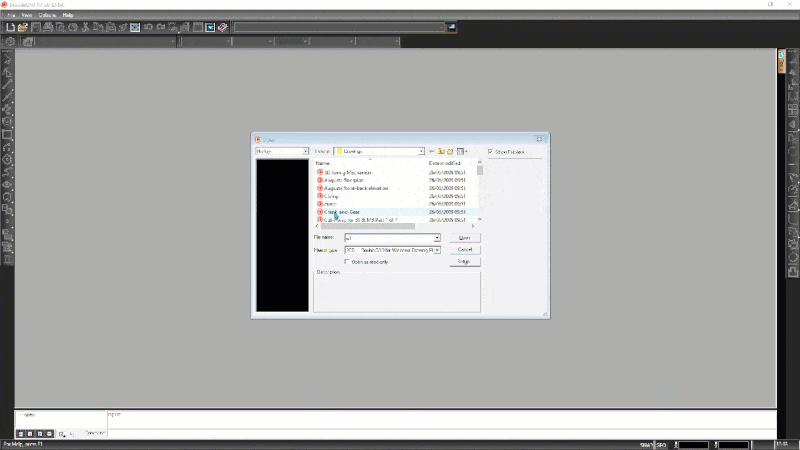Expand the Files of type dropdown
This screenshot has height=450, width=800.
coord(437,250)
